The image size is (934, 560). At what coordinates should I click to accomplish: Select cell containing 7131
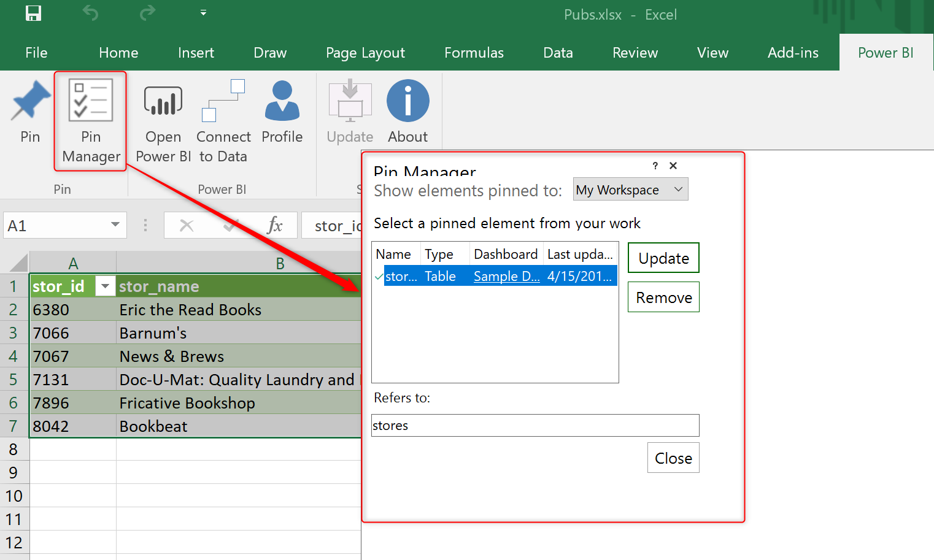pyautogui.click(x=73, y=380)
